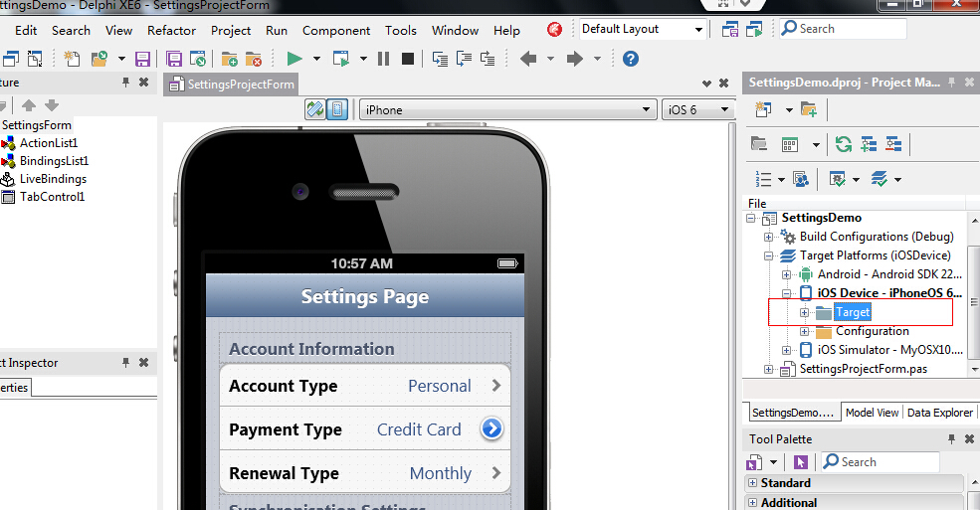Click the Project Manager New icon
The image size is (980, 510).
pos(763,110)
